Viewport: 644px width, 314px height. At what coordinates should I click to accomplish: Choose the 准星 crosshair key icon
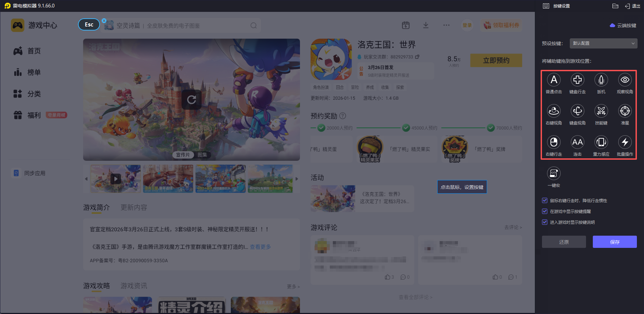coord(625,111)
